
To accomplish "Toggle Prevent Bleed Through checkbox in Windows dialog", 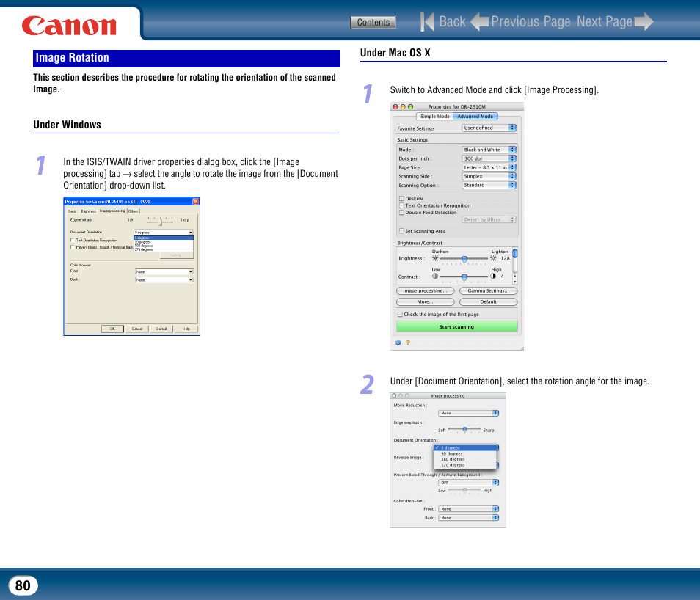I will [x=73, y=247].
